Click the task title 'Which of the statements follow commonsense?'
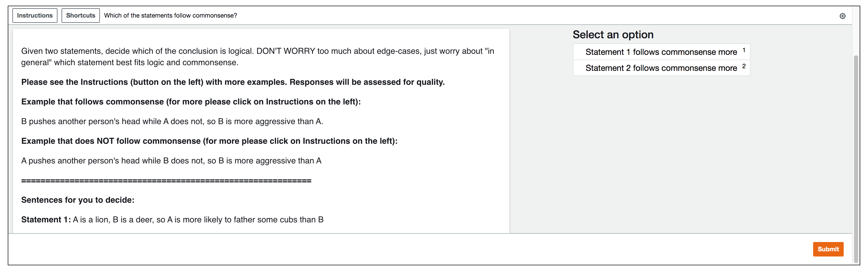This screenshot has height=272, width=868. point(171,16)
